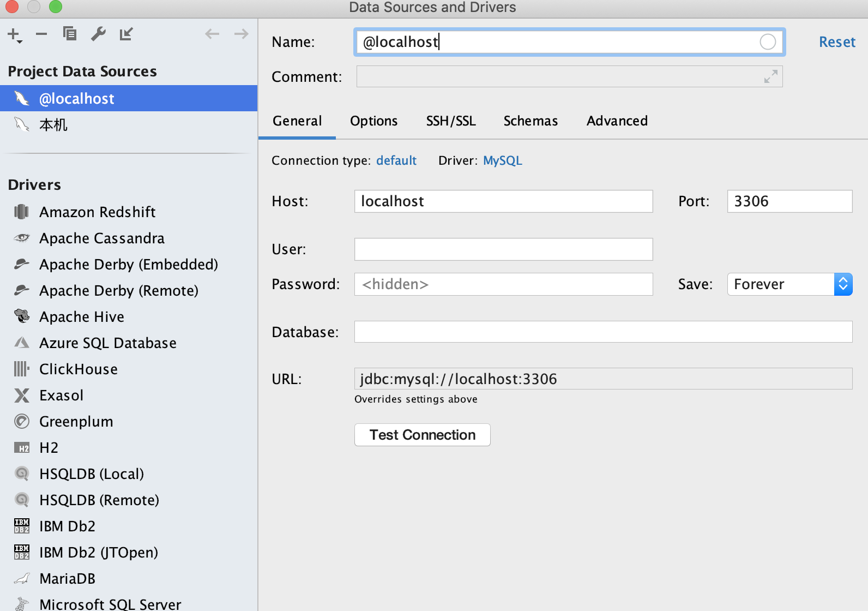The height and width of the screenshot is (611, 868).
Task: Click the MySQL icon beside 本机
Action: pos(22,124)
